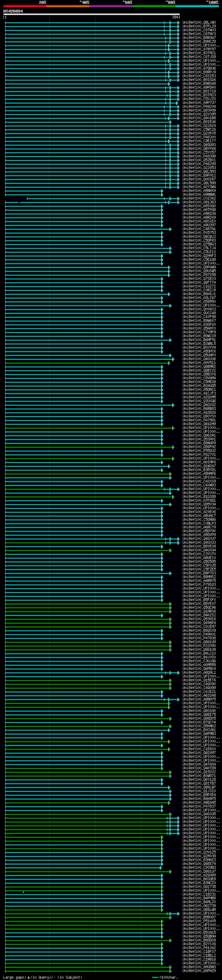Click the query end position 384
Image resolution: width=222 pixels, height=980 pixels.
click(x=175, y=17)
